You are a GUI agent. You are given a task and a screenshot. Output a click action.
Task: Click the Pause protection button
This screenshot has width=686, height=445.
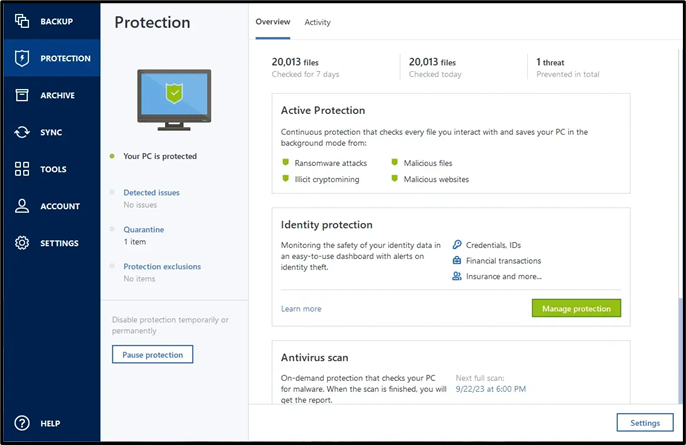tap(152, 354)
